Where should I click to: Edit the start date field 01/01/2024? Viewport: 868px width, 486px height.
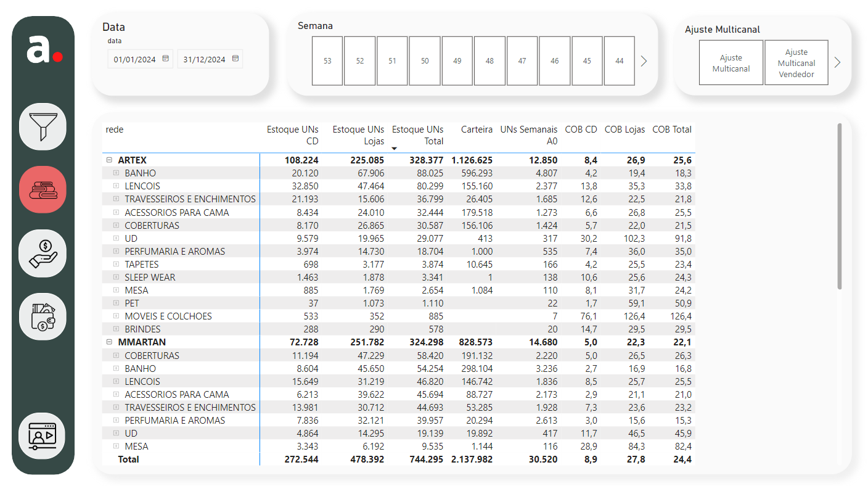135,60
